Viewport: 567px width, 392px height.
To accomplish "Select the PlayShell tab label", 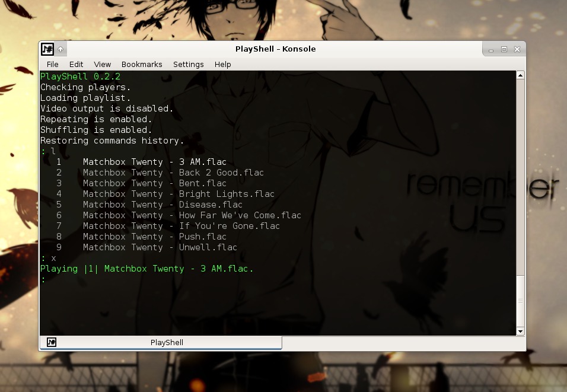I will [x=167, y=342].
